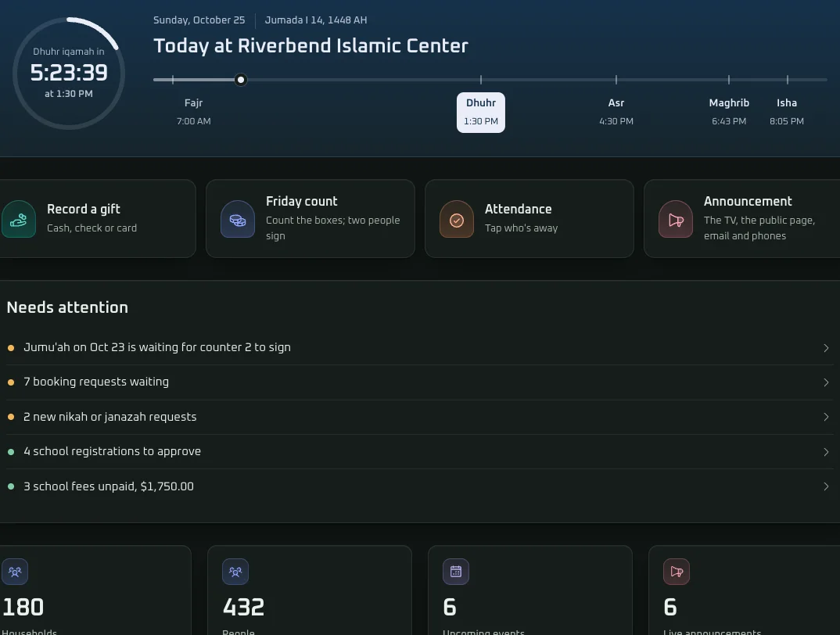Open the school registrations row chevron
This screenshot has width=840, height=635.
826,452
